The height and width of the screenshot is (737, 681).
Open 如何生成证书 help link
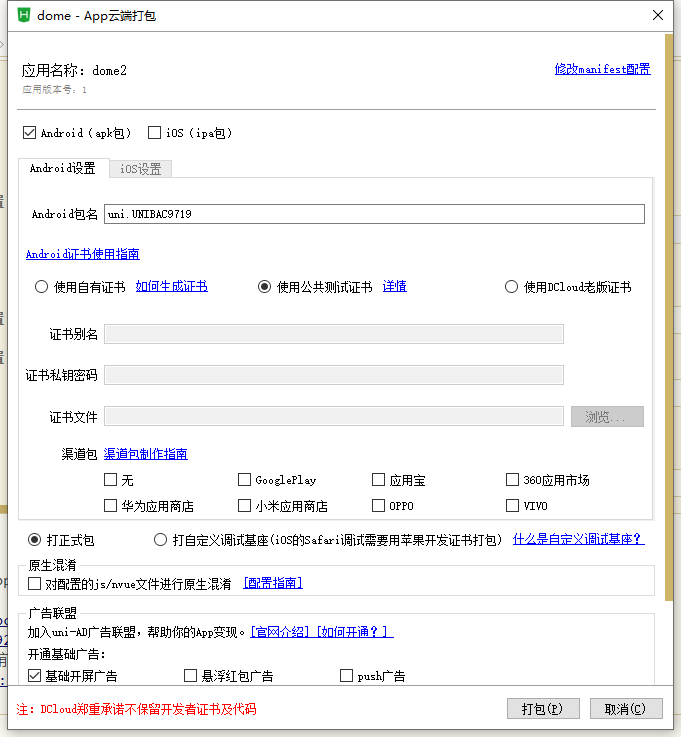point(171,286)
